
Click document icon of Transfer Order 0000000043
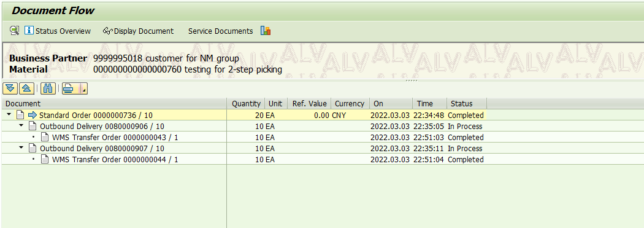(x=45, y=138)
